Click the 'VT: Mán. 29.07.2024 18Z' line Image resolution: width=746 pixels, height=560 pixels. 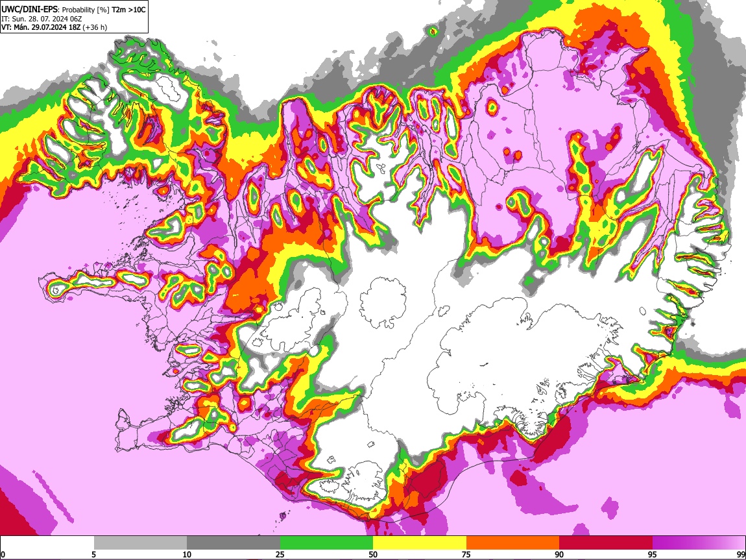point(41,27)
